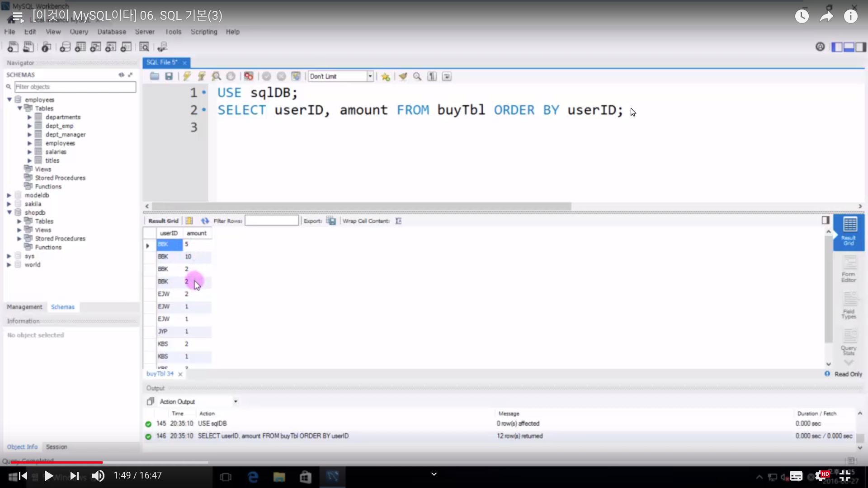The height and width of the screenshot is (488, 868).
Task: Expand the departments table node
Action: click(x=30, y=117)
